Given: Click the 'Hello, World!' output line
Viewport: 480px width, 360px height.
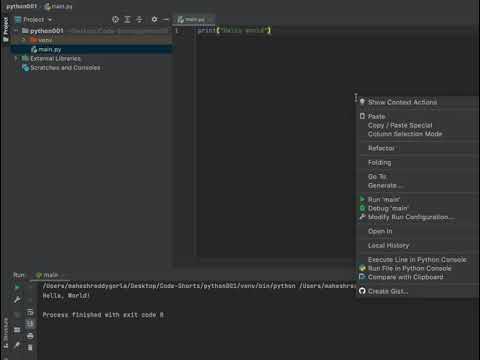Looking at the screenshot, I should (x=66, y=296).
